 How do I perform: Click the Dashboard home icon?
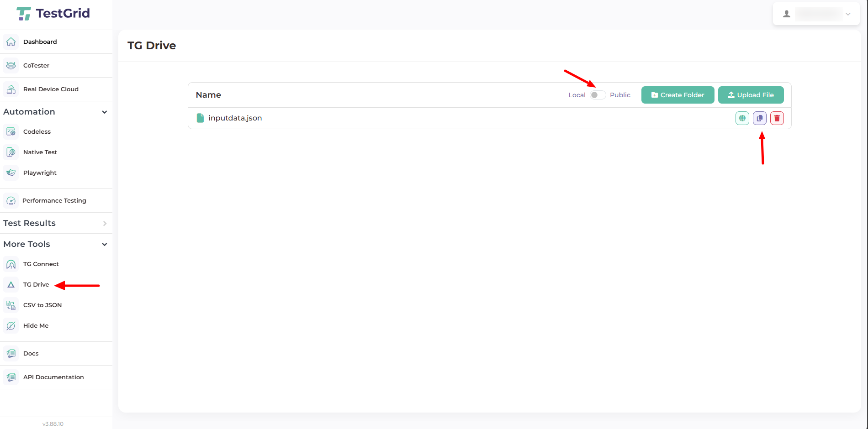pos(11,42)
